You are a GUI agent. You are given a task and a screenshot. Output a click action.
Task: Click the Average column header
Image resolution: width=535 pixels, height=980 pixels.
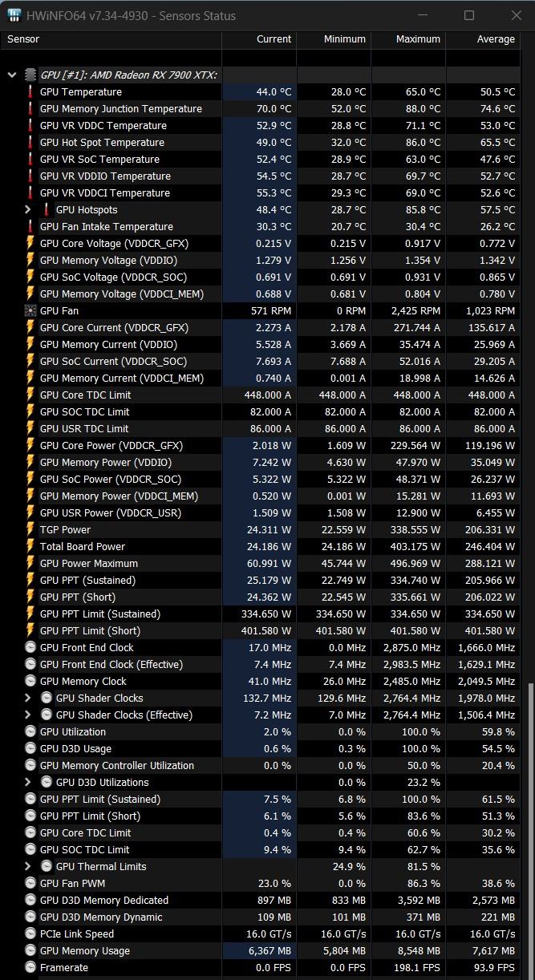pos(483,38)
